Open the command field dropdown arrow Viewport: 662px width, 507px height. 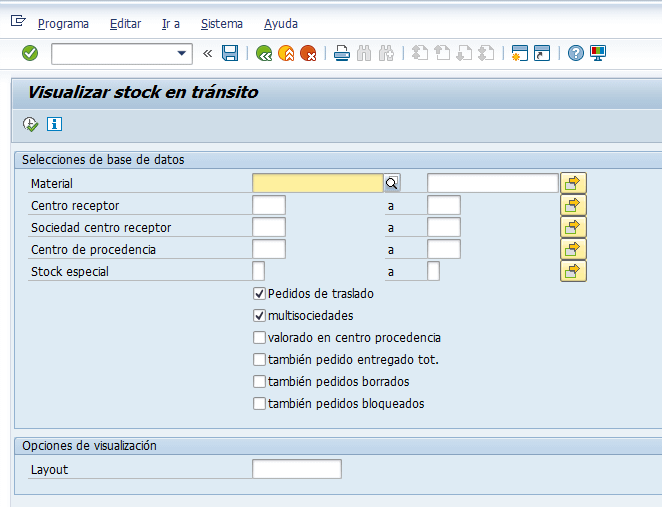point(182,53)
